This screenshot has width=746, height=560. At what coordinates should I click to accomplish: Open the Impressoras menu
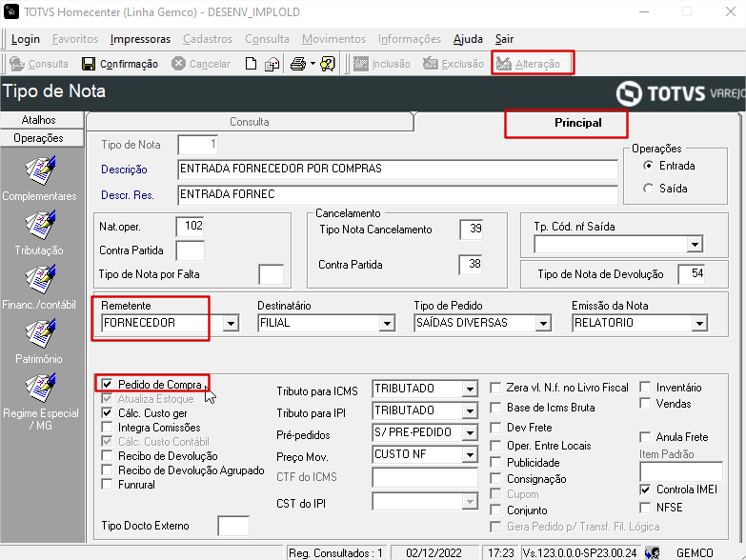[140, 39]
